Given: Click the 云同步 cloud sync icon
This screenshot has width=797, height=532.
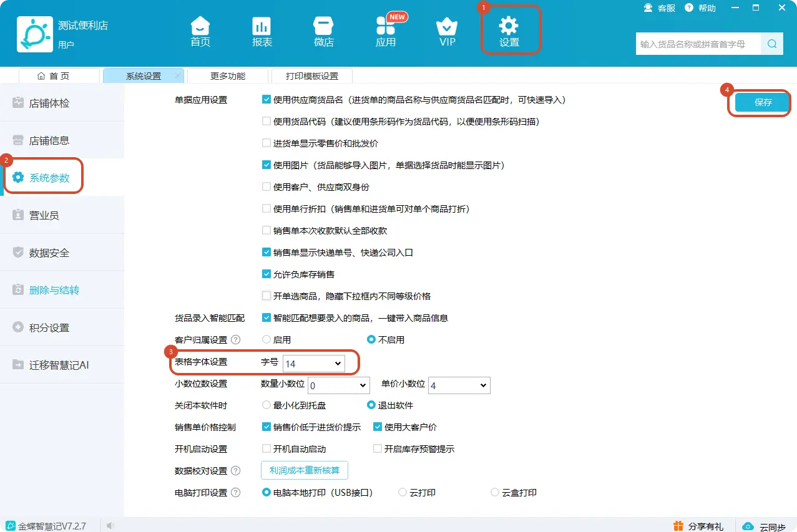Looking at the screenshot, I should [x=748, y=526].
